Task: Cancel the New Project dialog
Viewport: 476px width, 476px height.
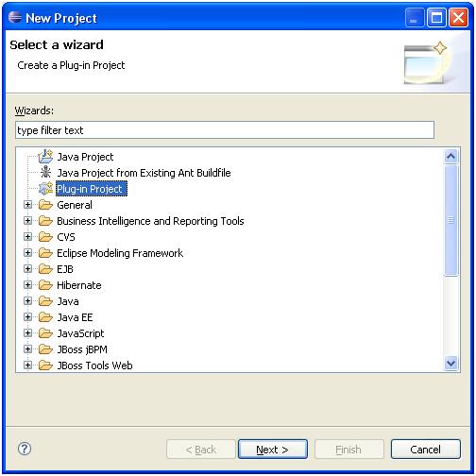Action: click(426, 450)
